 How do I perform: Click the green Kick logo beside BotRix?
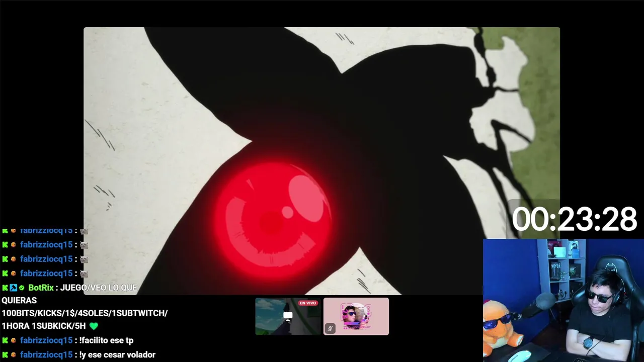[5, 288]
